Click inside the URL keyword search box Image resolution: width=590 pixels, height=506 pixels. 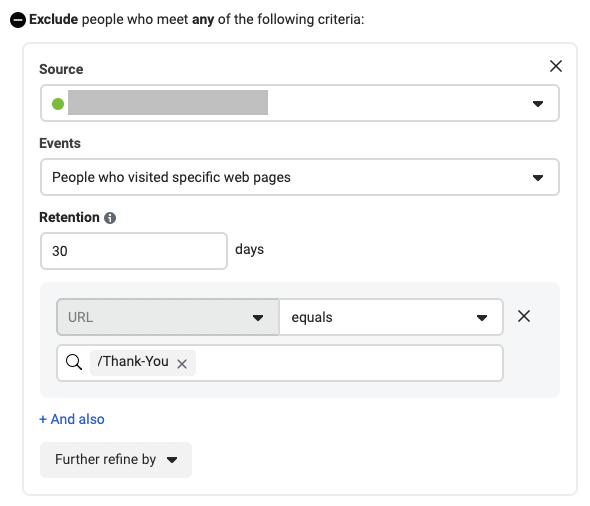[x=348, y=363]
